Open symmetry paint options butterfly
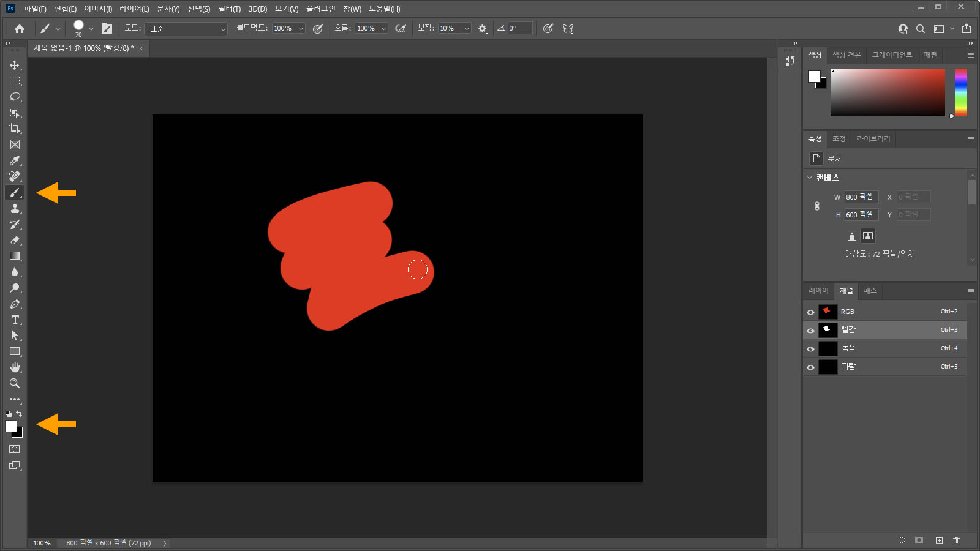 568,29
